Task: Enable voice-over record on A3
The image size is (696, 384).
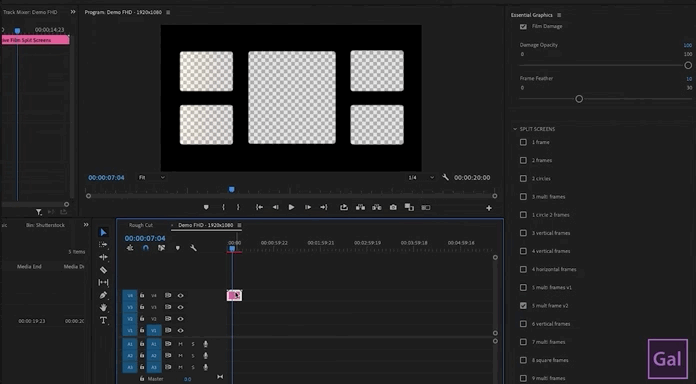Action: [206, 367]
